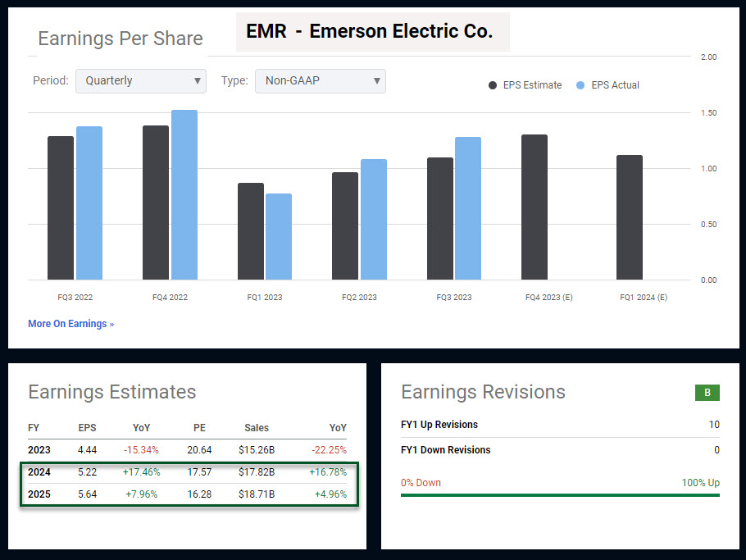
Task: Toggle the EPS Estimate legend series
Action: click(x=525, y=85)
